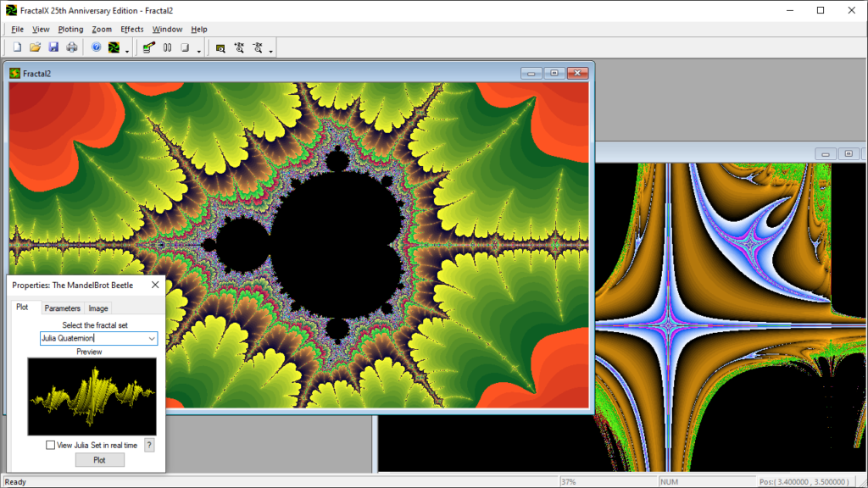
Task: Select the zoom window magnifier tool
Action: [220, 48]
